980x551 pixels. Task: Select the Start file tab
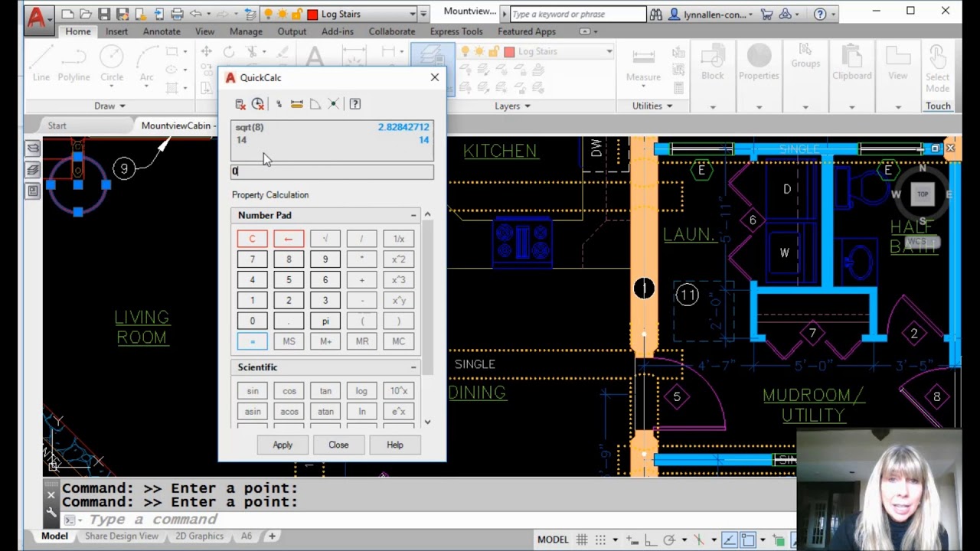57,126
